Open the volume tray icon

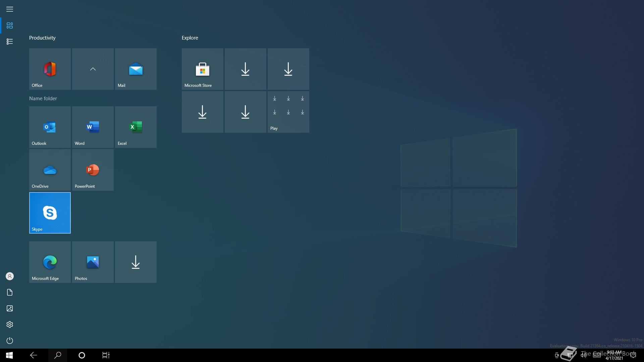pos(583,355)
